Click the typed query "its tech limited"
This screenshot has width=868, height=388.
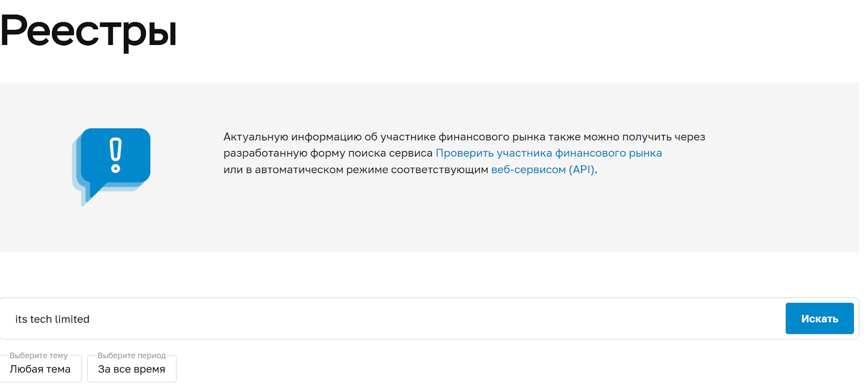click(x=53, y=319)
